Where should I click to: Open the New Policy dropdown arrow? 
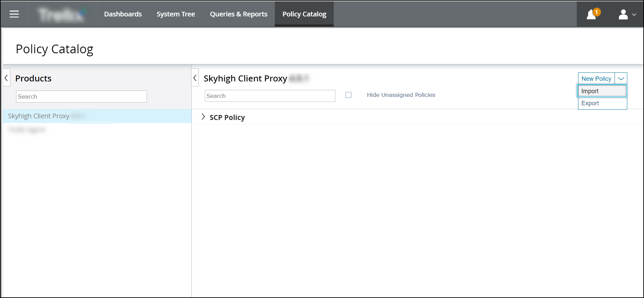coord(621,78)
